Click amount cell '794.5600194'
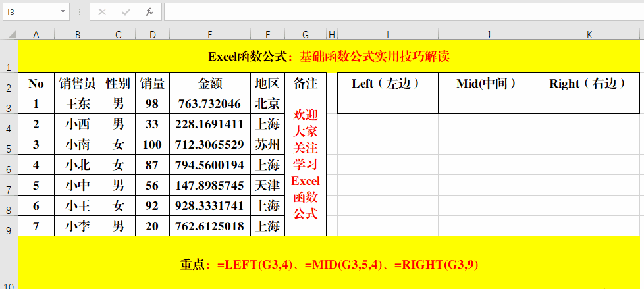 pos(210,165)
